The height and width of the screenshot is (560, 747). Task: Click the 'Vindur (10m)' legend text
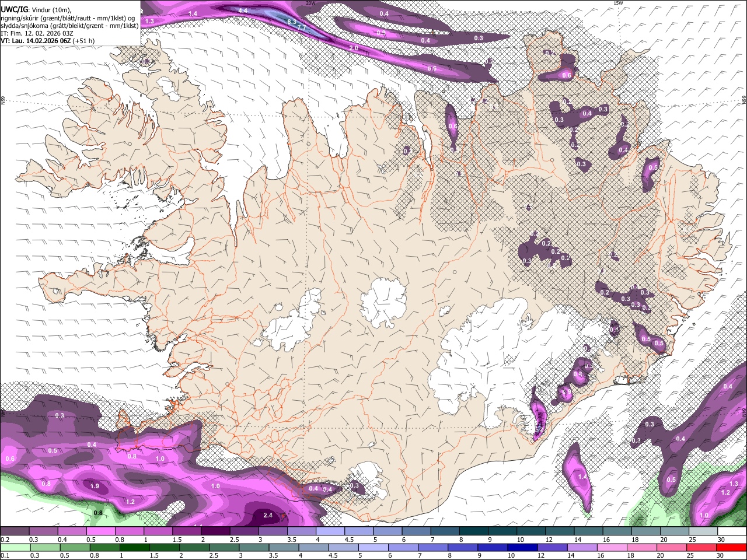52,10
